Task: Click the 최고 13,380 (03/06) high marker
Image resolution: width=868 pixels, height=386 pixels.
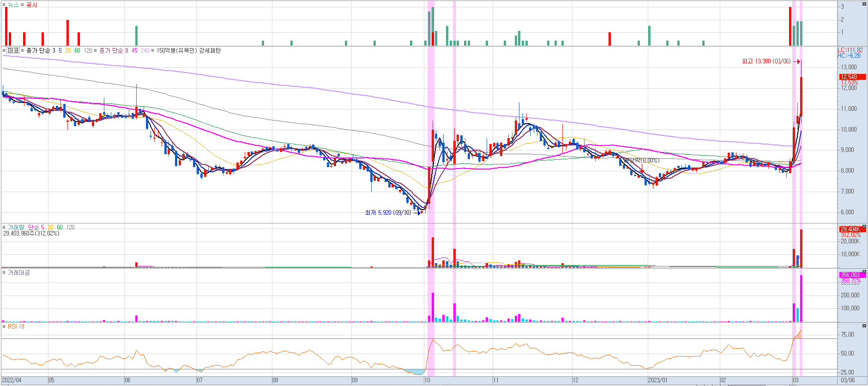Action: pyautogui.click(x=766, y=61)
